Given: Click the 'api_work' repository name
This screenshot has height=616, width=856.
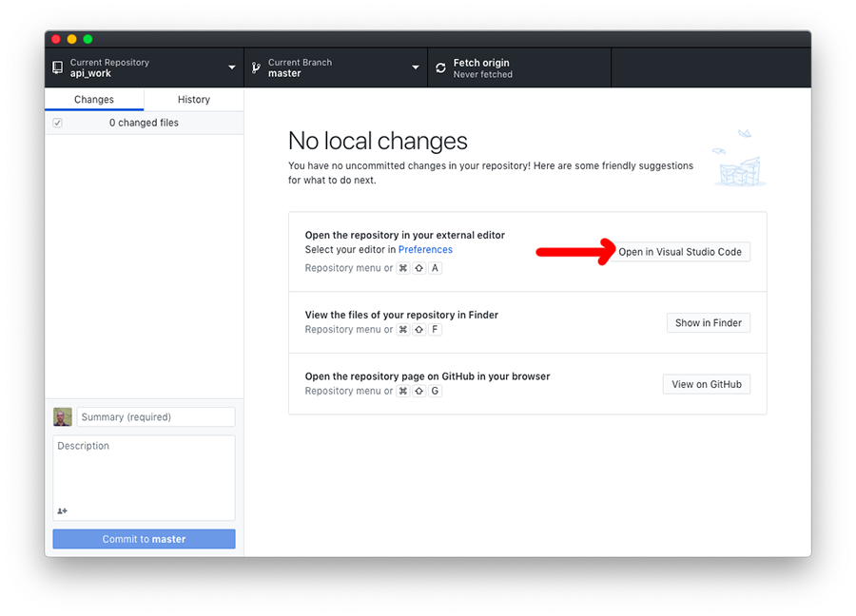Looking at the screenshot, I should (90, 73).
